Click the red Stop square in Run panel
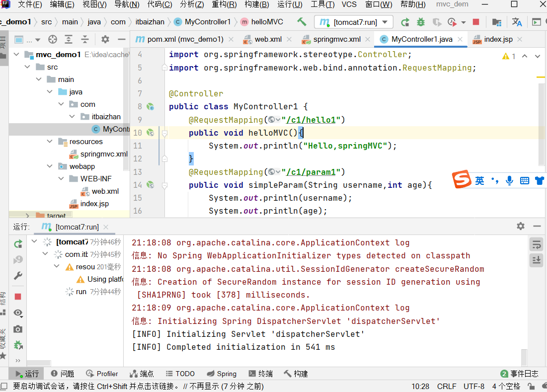547x392 pixels. (x=18, y=297)
